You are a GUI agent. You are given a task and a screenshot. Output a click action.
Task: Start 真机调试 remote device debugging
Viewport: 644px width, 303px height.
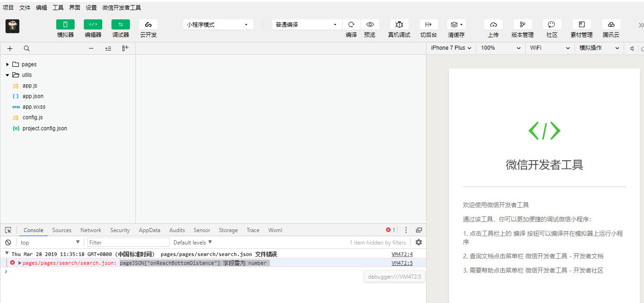coord(399,24)
